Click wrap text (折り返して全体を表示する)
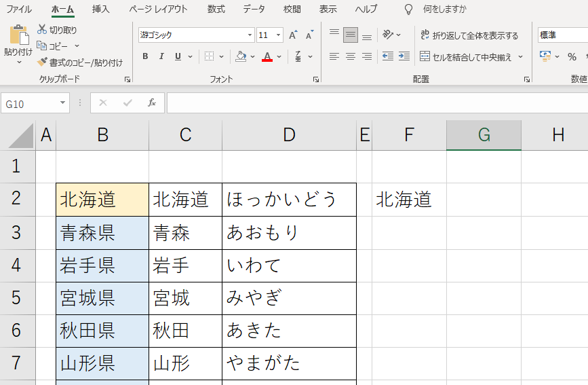 coord(469,35)
